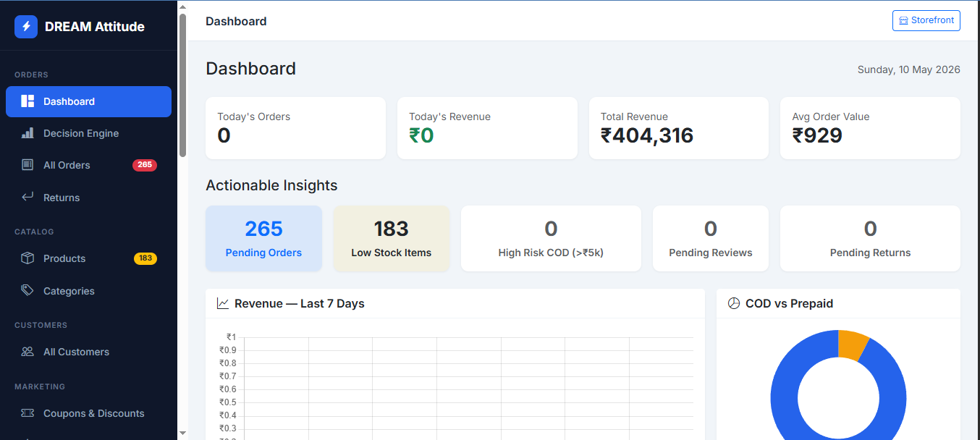Click the CUSTOMERS section label
The width and height of the screenshot is (980, 440).
click(x=41, y=325)
